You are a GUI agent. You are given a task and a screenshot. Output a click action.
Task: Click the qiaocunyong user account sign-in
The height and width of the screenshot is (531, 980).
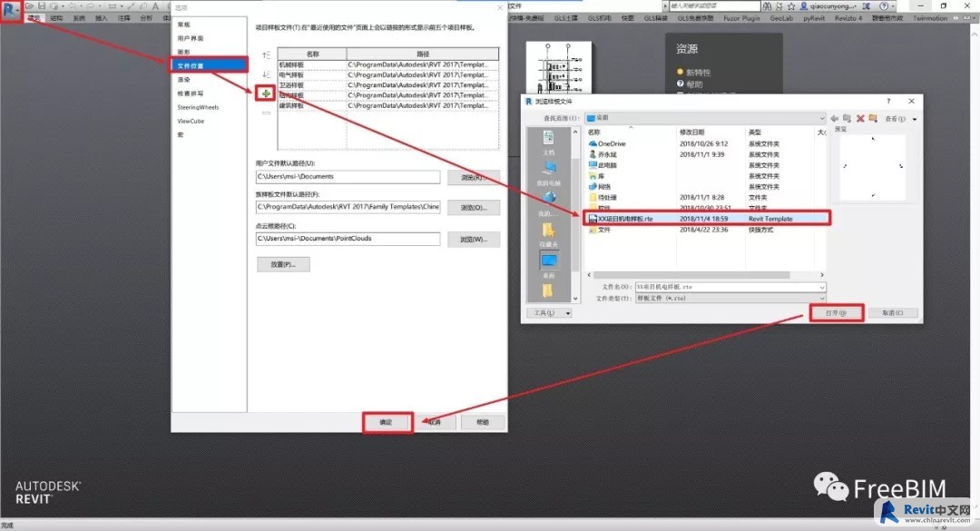828,5
